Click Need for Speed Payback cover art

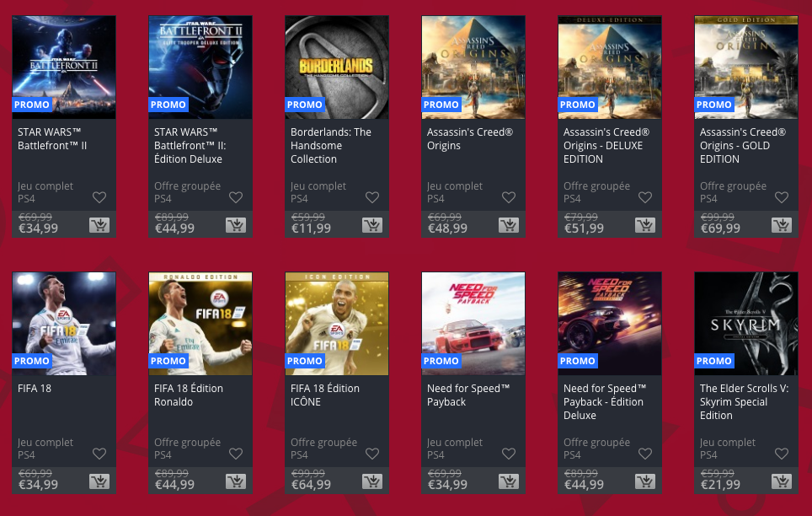pyautogui.click(x=473, y=324)
